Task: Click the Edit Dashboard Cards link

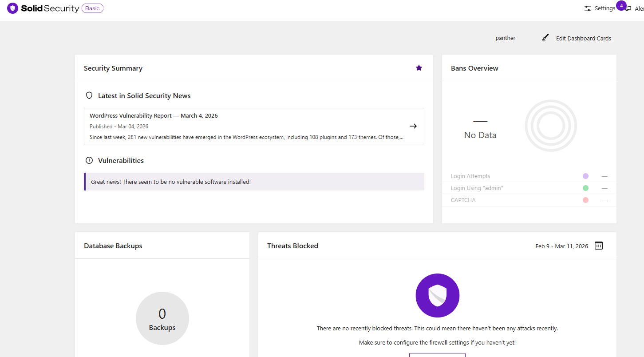Action: [x=583, y=39]
